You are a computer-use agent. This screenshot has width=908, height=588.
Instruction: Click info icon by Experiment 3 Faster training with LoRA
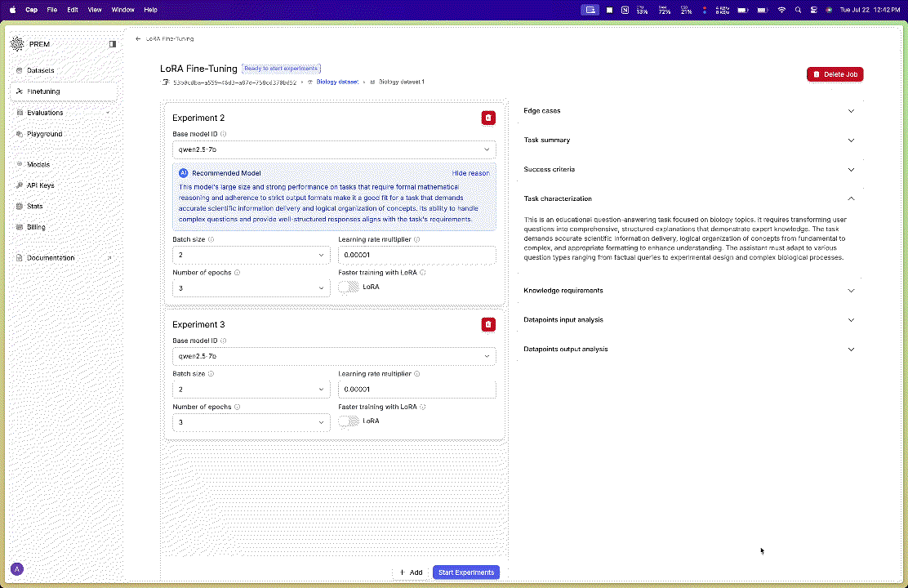pyautogui.click(x=423, y=407)
